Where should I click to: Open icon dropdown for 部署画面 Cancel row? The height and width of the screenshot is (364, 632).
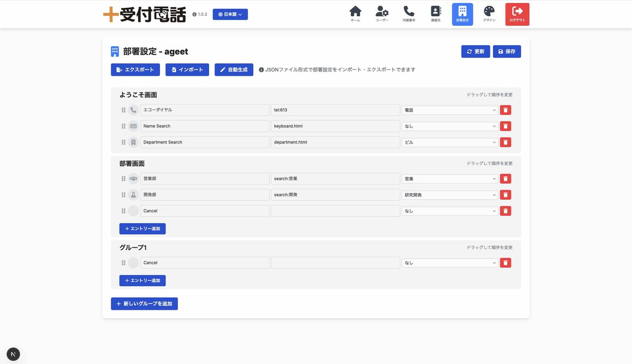pos(450,211)
